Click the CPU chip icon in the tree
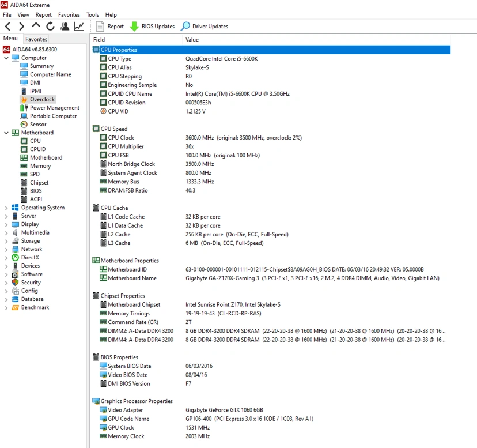 pos(24,141)
